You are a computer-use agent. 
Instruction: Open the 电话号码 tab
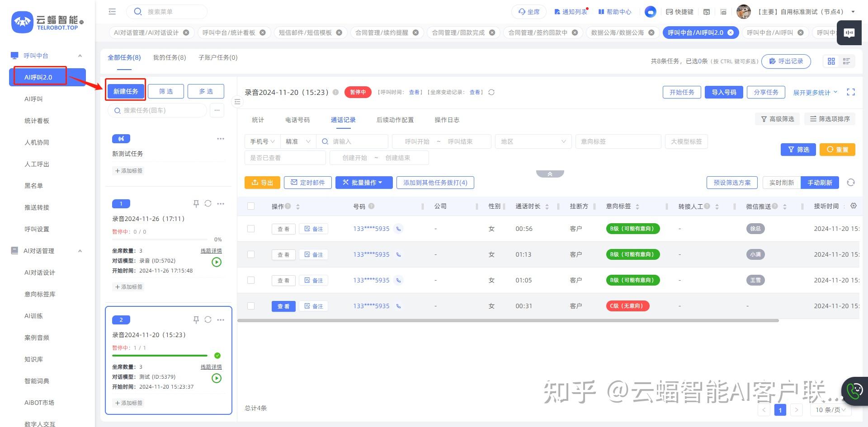click(x=297, y=120)
